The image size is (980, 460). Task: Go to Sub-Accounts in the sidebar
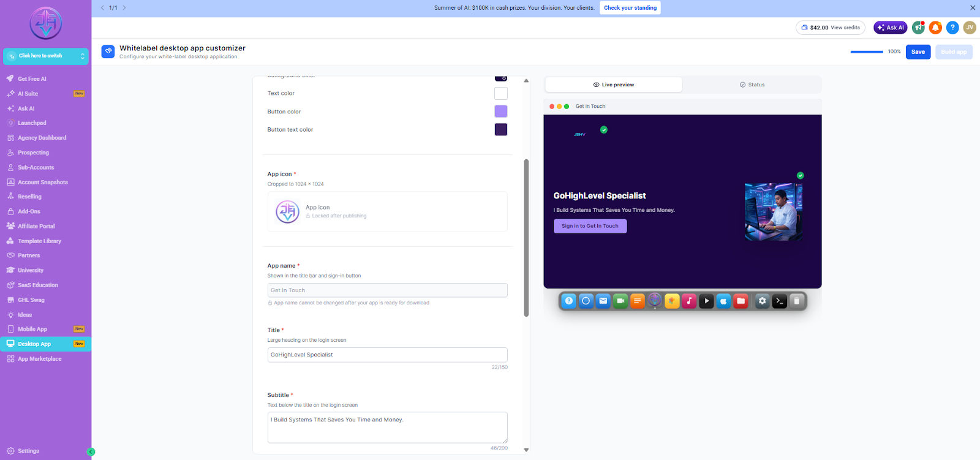tap(46, 167)
